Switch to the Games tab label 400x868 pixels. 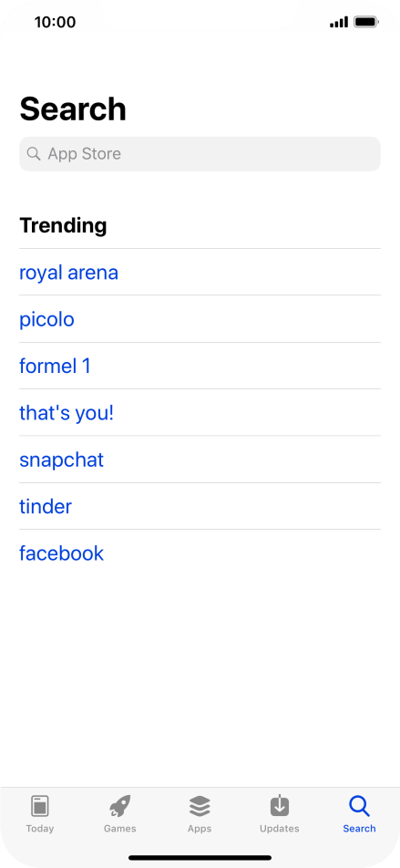coord(119,829)
